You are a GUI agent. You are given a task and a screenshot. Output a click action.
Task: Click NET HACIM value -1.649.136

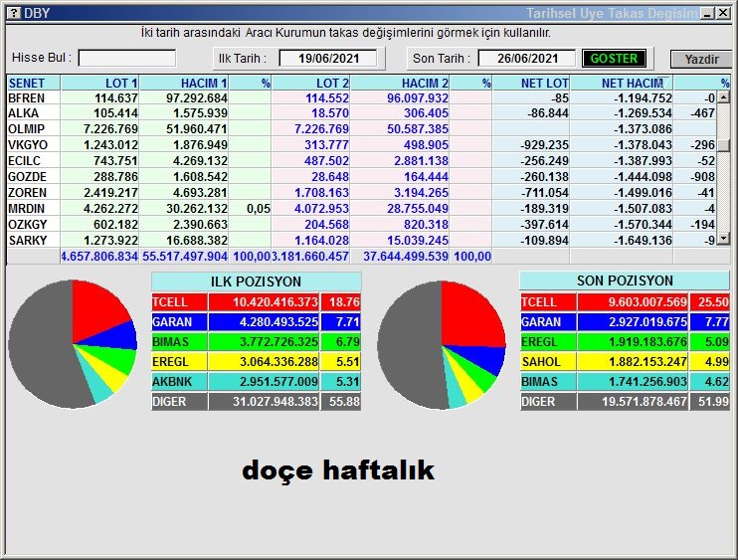tap(643, 241)
